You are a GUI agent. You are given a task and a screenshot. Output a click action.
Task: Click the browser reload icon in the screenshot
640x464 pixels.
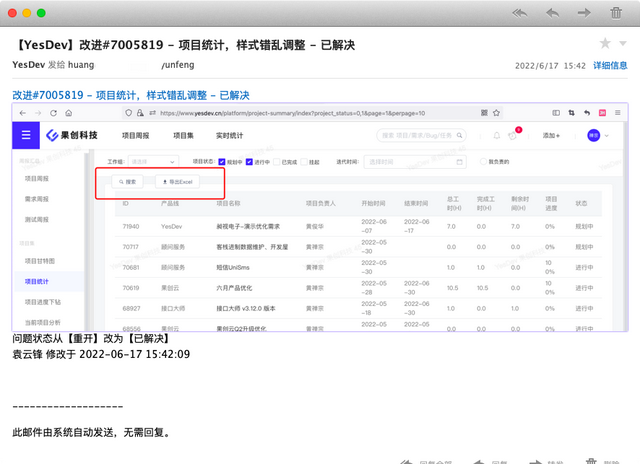pos(53,113)
